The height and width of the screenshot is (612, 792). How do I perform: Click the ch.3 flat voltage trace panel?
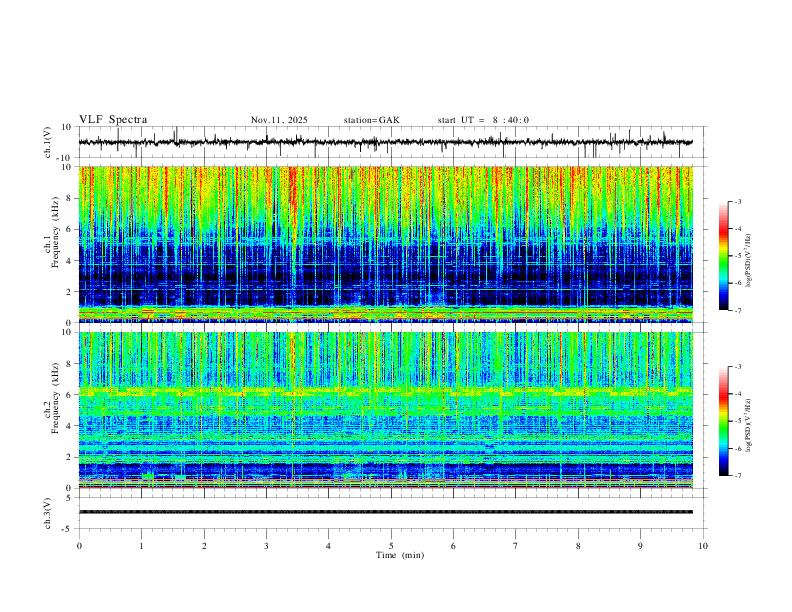(393, 513)
